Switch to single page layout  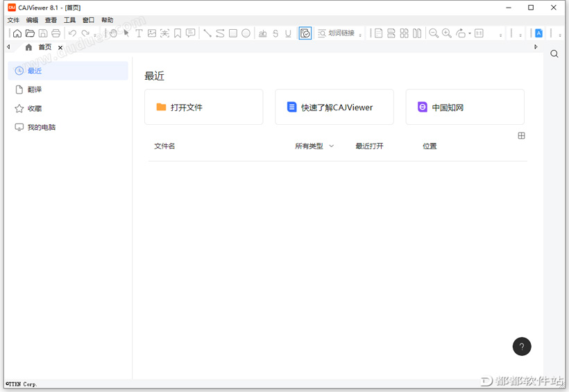378,33
